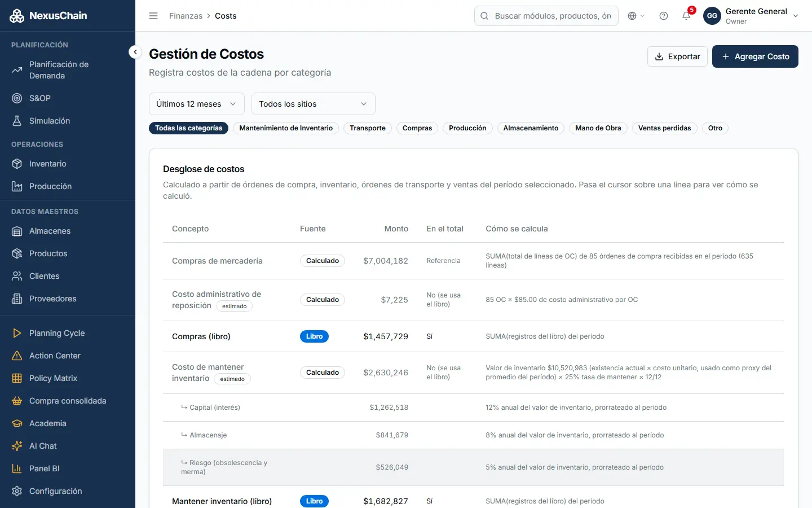Filter by the Almacenamiento category
This screenshot has width=812, height=508.
tap(531, 128)
